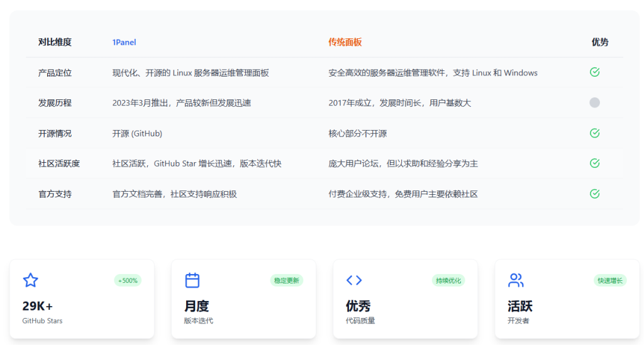Screen dimensions: 644x345
Task: Click the code brackets icon above 优秀
Action: point(354,280)
